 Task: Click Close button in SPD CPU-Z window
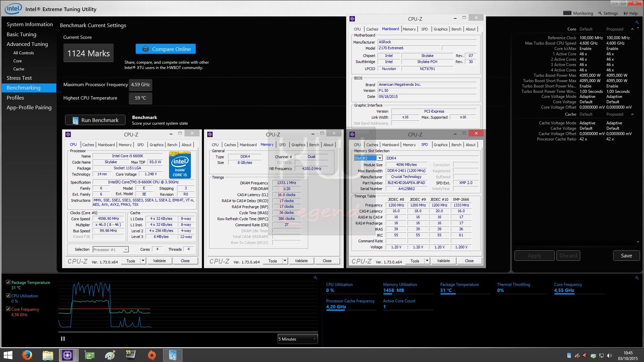pos(469,261)
